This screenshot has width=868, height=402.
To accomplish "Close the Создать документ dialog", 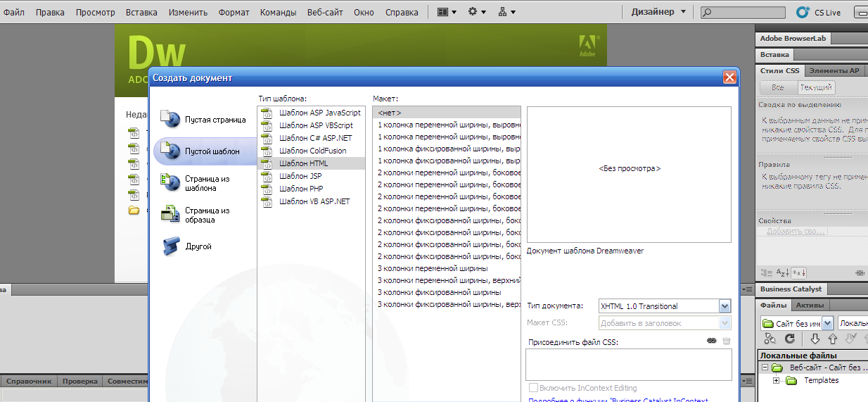I will (730, 77).
